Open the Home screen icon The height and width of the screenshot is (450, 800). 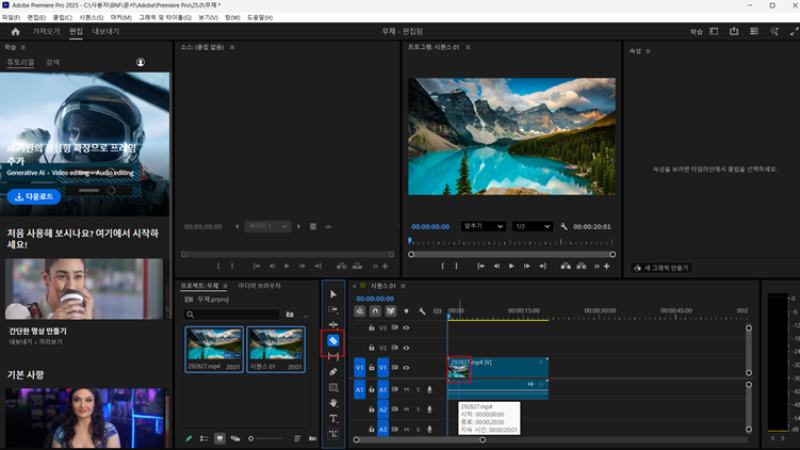pyautogui.click(x=15, y=32)
